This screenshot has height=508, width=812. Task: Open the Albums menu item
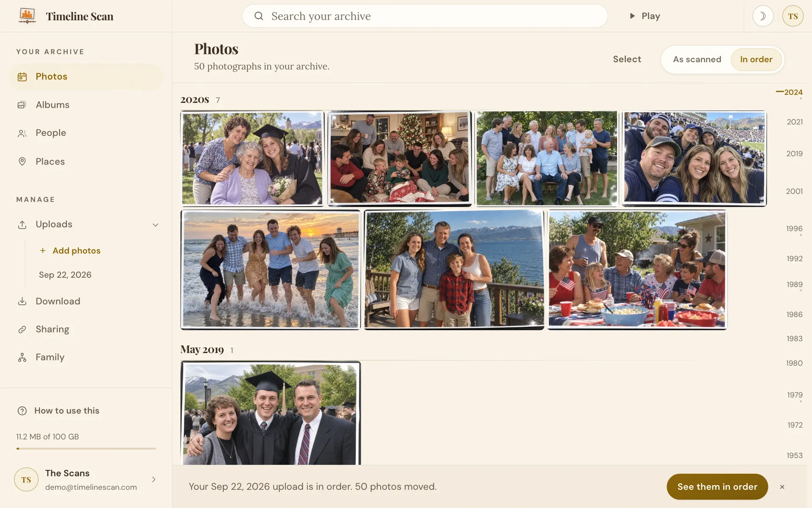[x=86, y=105]
